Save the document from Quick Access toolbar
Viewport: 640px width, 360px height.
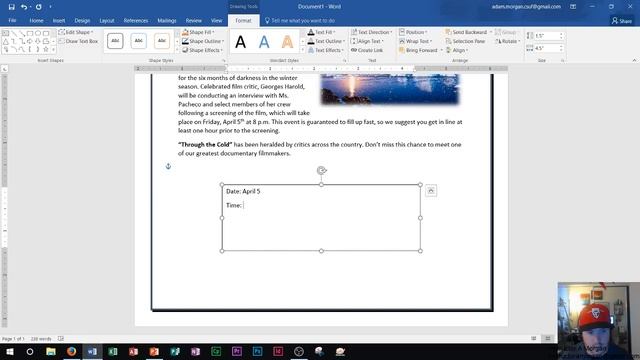[x=11, y=7]
